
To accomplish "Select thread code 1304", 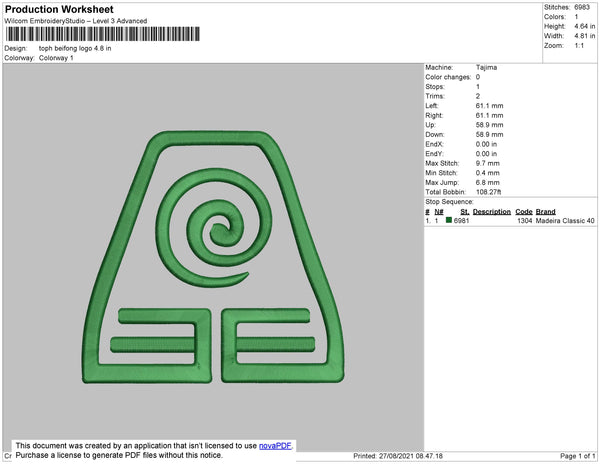I will tap(525, 221).
